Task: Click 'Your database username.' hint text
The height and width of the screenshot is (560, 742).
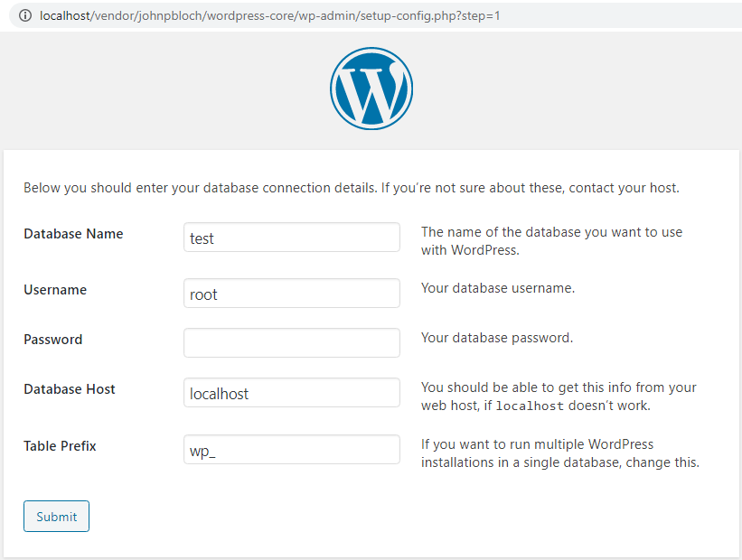Action: (498, 289)
